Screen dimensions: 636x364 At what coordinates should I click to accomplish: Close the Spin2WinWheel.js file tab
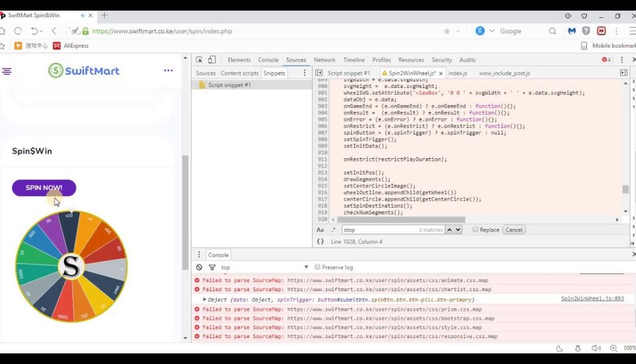click(x=441, y=73)
